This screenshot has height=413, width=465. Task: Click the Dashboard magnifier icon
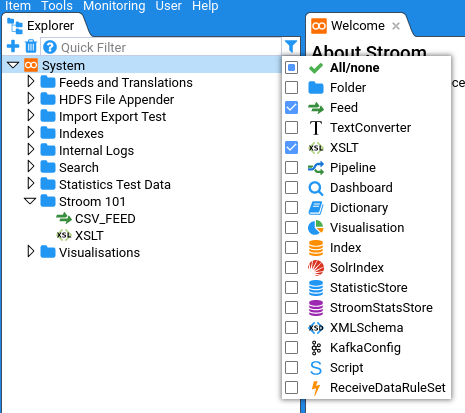316,188
